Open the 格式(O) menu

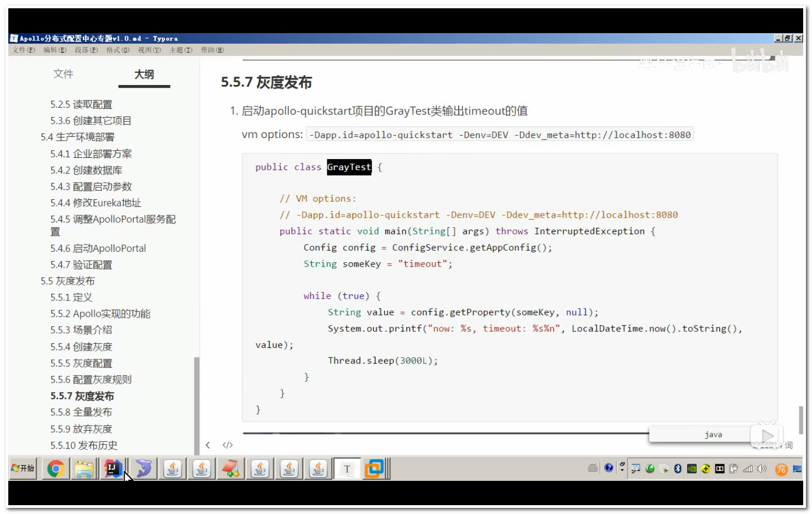tap(118, 50)
